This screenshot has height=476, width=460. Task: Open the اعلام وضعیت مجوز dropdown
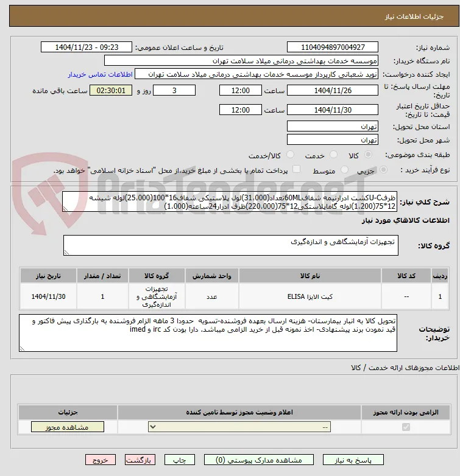tap(239, 427)
